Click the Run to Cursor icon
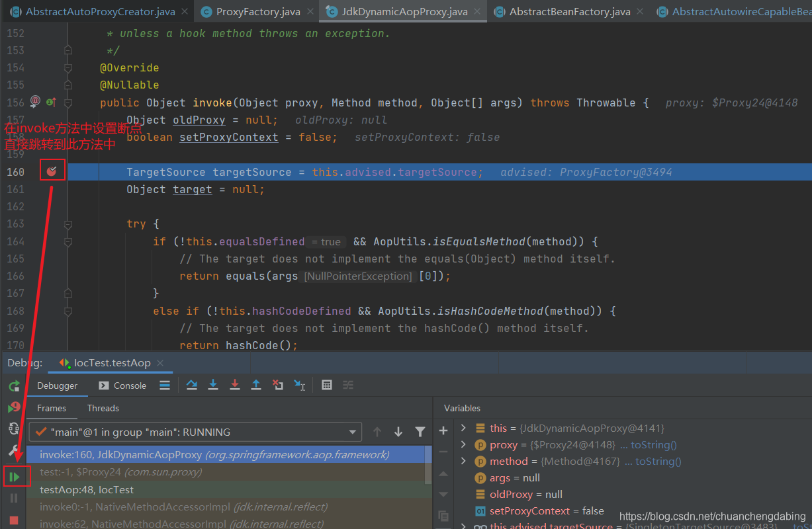The width and height of the screenshot is (812, 529). click(300, 385)
